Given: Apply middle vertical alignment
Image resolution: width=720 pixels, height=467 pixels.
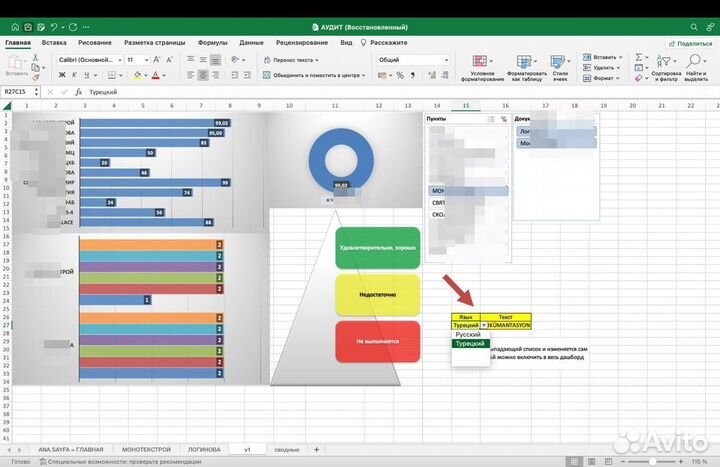Looking at the screenshot, I should pyautogui.click(x=202, y=60).
